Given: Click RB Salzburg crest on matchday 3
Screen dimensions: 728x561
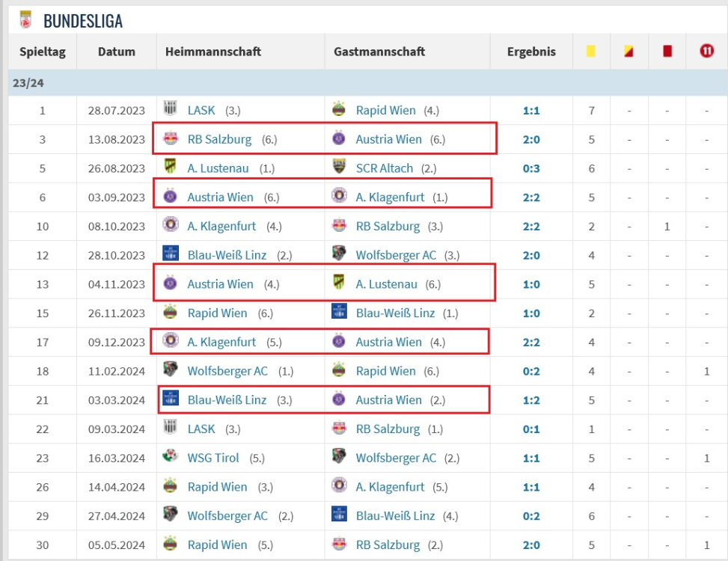Looking at the screenshot, I should pos(171,139).
